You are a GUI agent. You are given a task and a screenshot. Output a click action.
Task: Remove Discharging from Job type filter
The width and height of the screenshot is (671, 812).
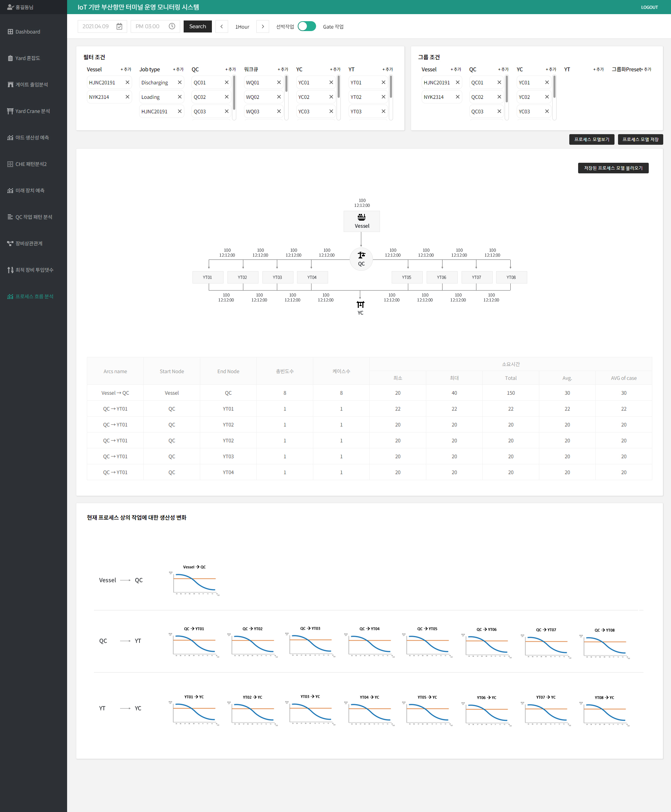pyautogui.click(x=180, y=82)
